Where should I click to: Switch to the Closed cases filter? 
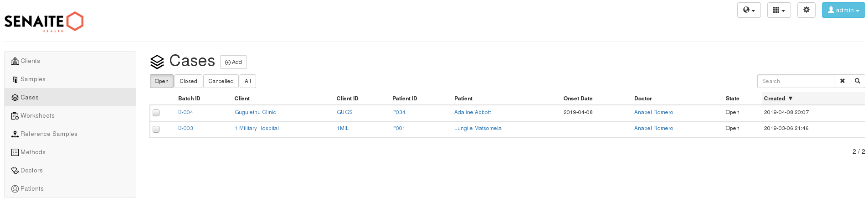click(188, 81)
